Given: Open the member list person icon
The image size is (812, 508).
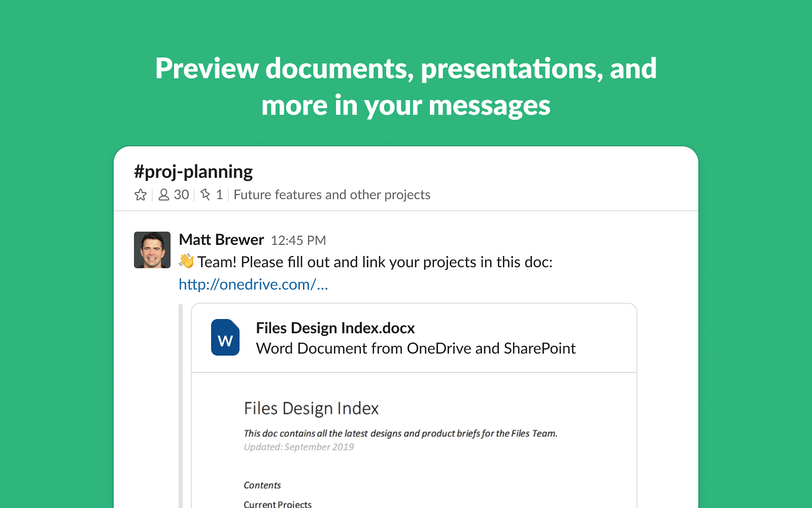Looking at the screenshot, I should 163,195.
